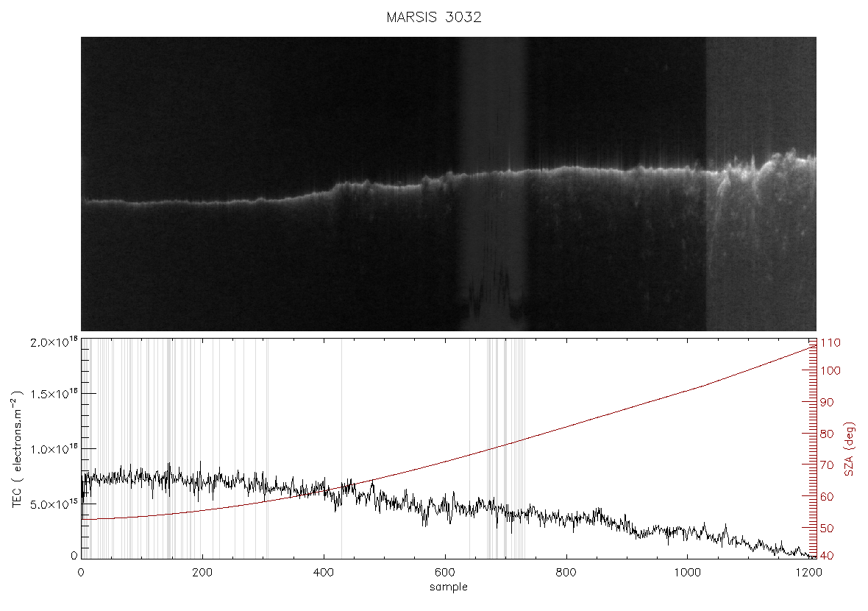Click the 1.0×10¹⁶ tick label
This screenshot has width=868, height=611.
click(x=54, y=449)
